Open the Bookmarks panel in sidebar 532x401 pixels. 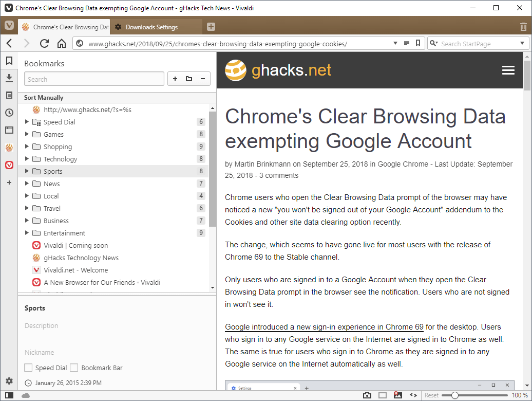(x=9, y=61)
